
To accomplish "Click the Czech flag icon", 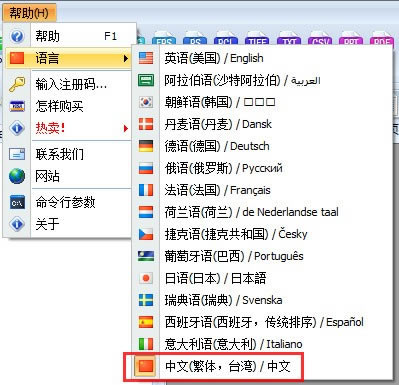I will (x=146, y=234).
